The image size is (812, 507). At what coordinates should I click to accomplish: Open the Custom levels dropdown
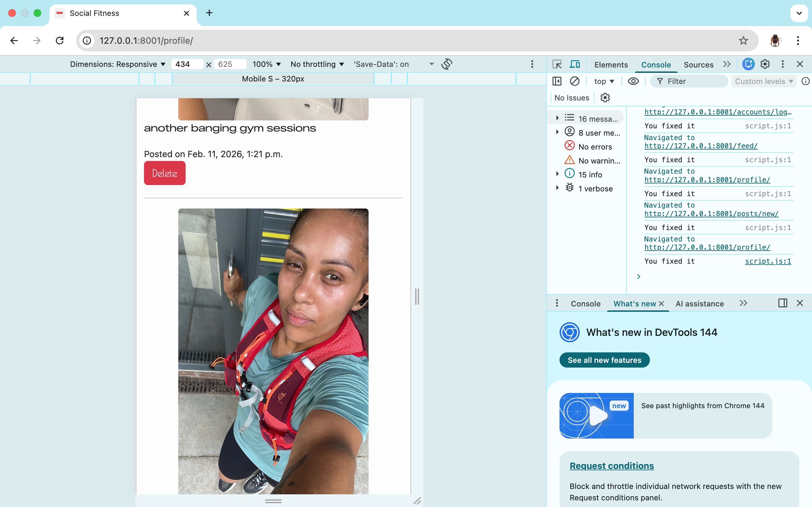click(x=764, y=81)
